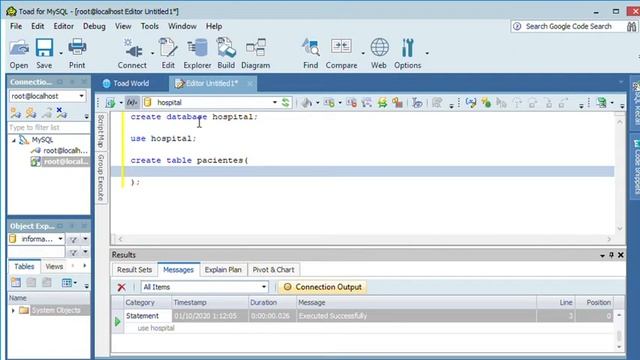The width and height of the screenshot is (640, 360).
Task: Click the Save disk icon
Action: (44, 48)
